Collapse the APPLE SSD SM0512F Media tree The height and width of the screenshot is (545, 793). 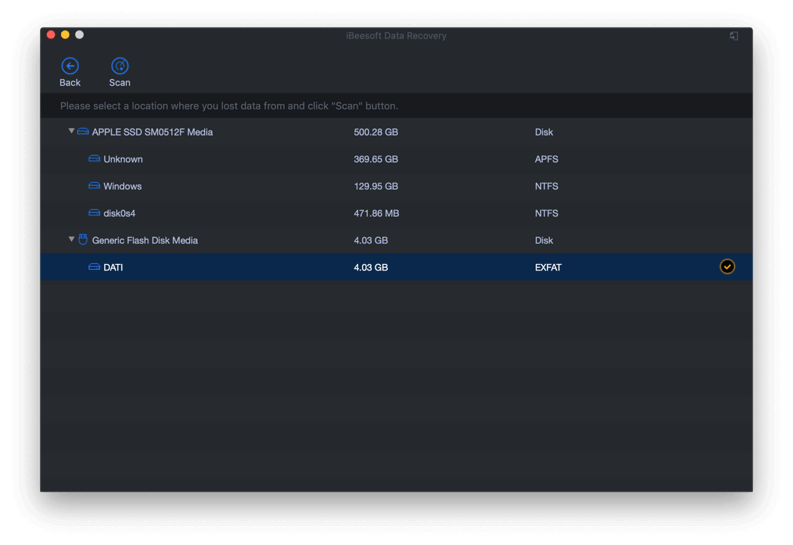tap(71, 131)
